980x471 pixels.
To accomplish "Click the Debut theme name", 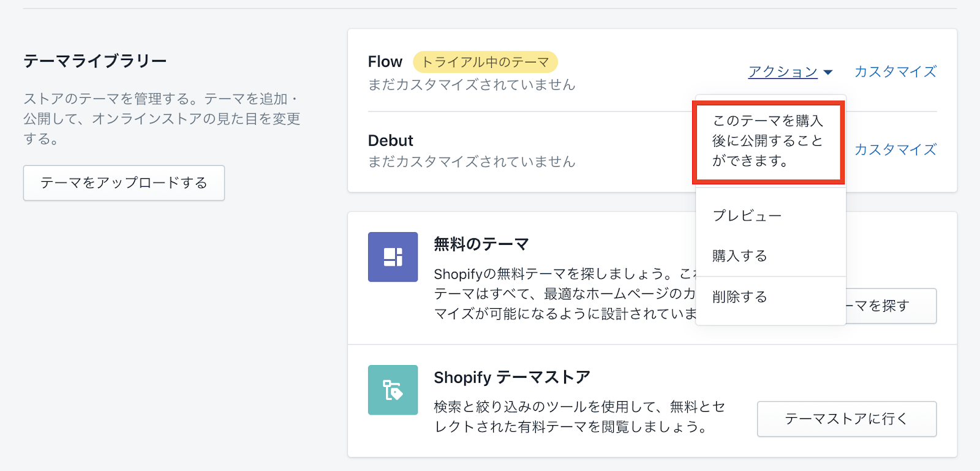I will click(390, 141).
